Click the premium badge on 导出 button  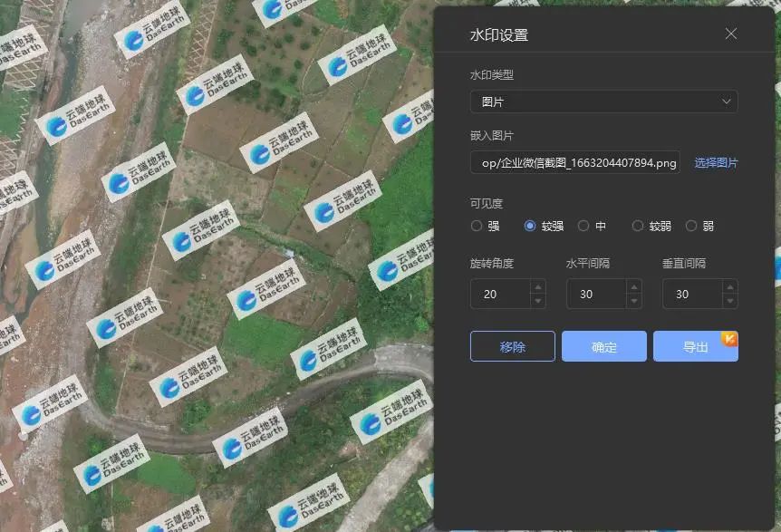click(729, 339)
